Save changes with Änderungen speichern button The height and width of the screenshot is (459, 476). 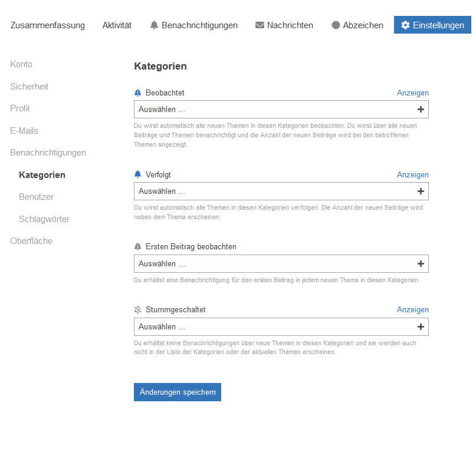[x=178, y=392]
